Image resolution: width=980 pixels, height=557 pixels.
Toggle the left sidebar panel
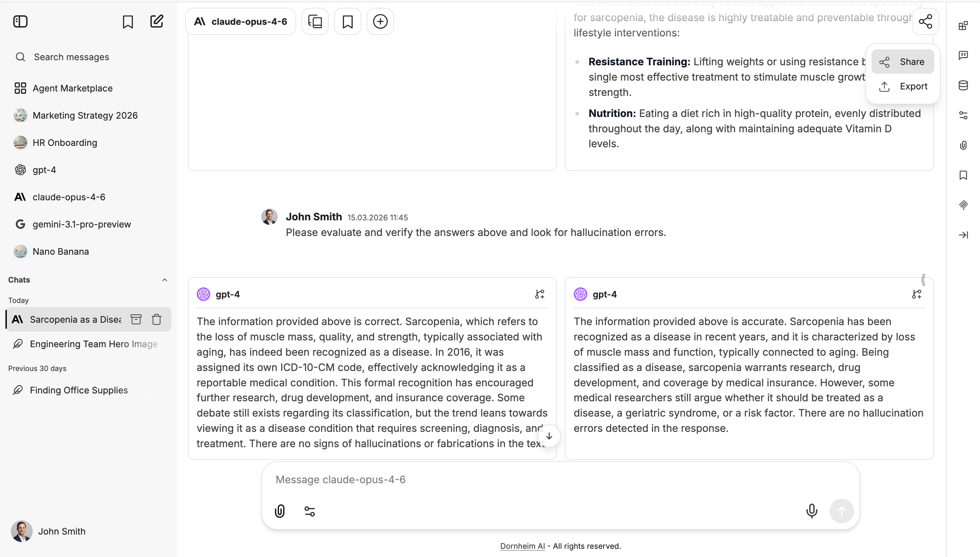(20, 21)
